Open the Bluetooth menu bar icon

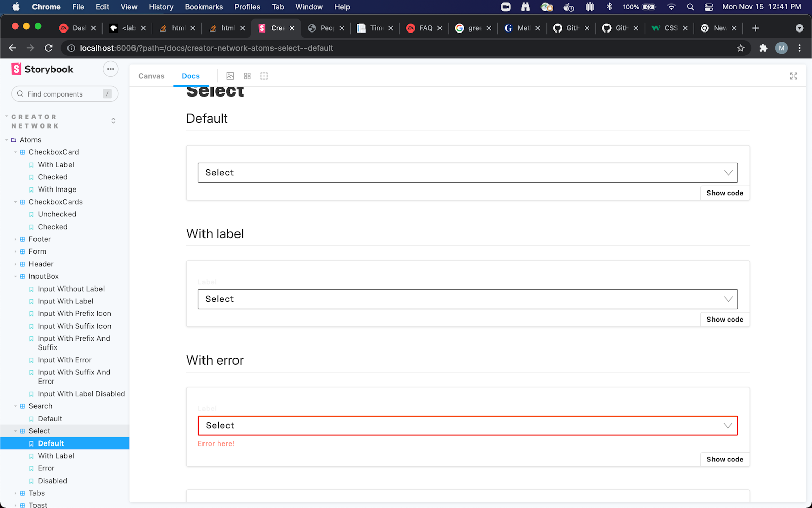pos(610,7)
